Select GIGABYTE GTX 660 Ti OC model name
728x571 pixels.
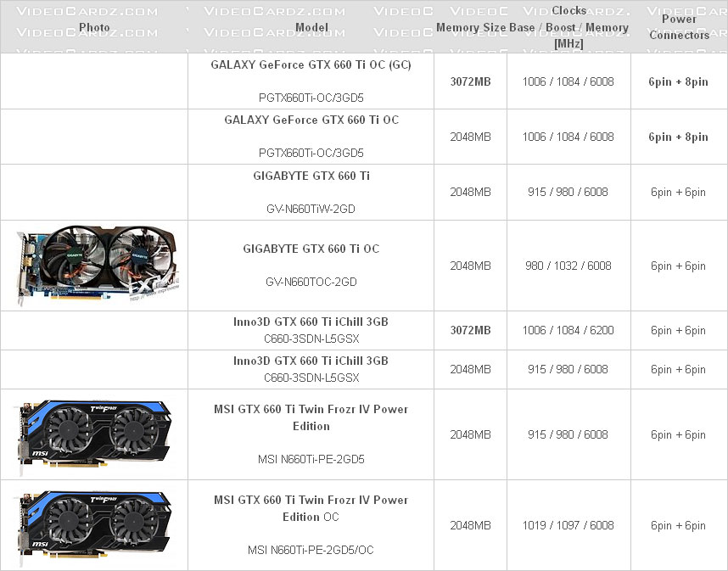311,249
